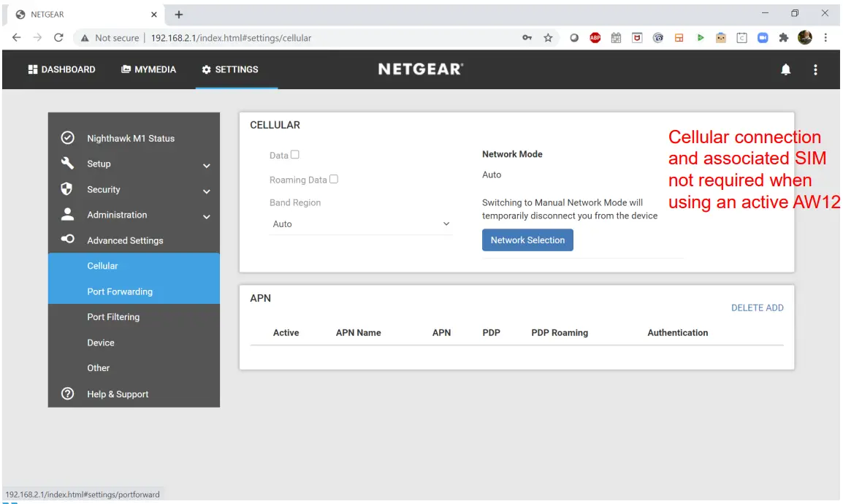Collapse the Security section chevron
This screenshot has height=504, width=843.
(x=207, y=191)
